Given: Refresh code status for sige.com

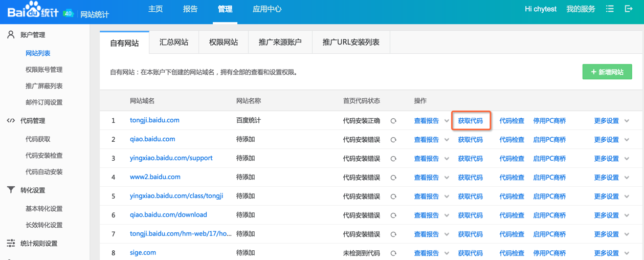Looking at the screenshot, I should (393, 253).
